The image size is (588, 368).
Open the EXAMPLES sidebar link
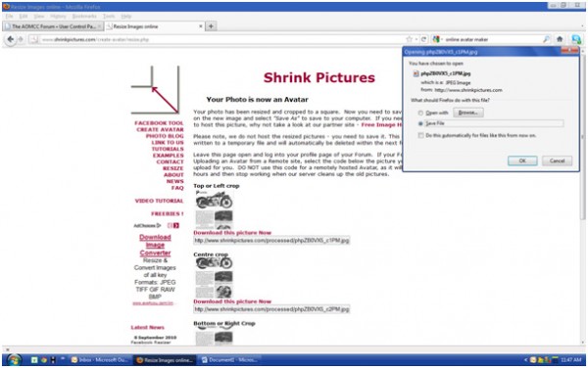[x=168, y=155]
